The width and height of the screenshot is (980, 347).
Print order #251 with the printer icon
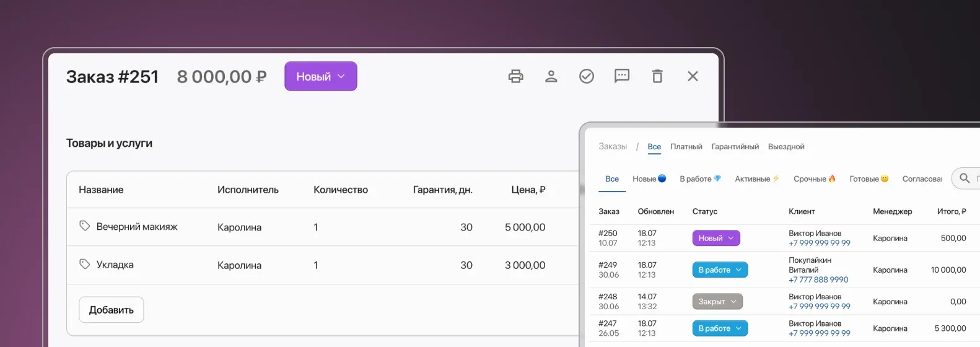point(515,76)
